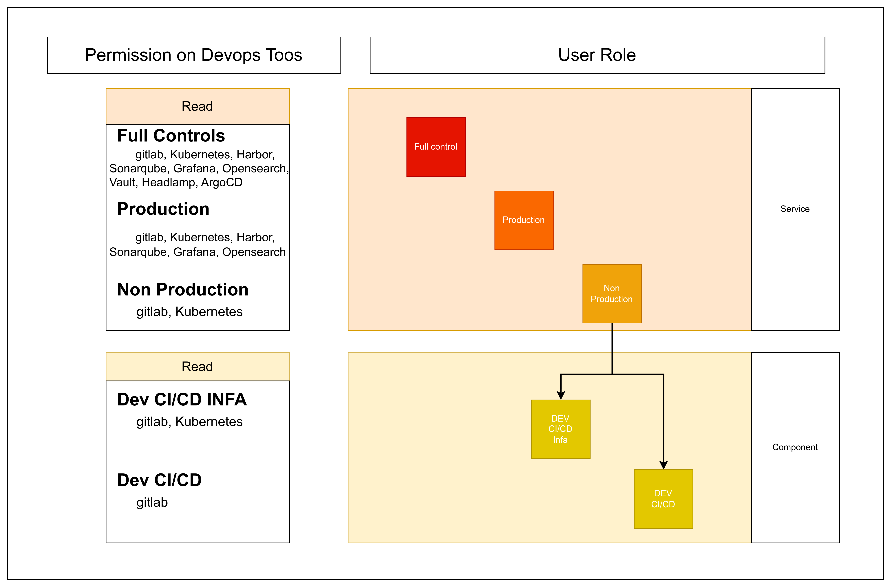Select the red Full control box
The height and width of the screenshot is (588, 892).
click(436, 147)
